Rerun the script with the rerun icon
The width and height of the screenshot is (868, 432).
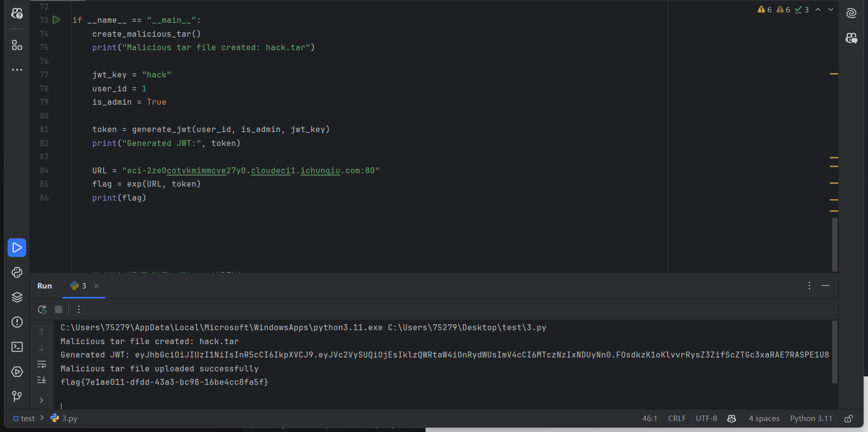[x=42, y=309]
